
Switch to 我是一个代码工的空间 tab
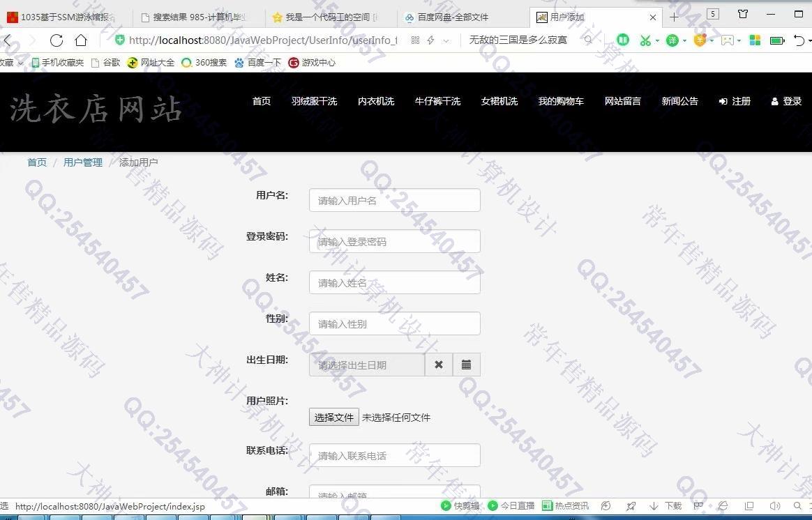coord(331,17)
